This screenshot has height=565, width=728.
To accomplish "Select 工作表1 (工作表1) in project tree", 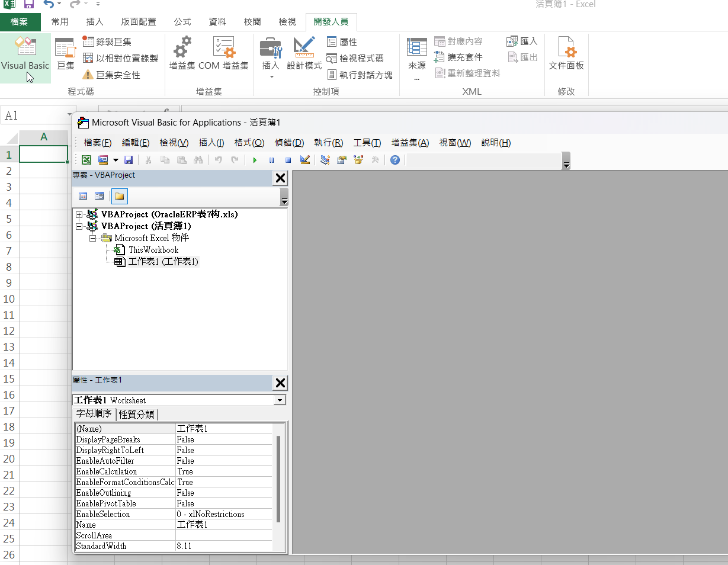I will (x=163, y=262).
